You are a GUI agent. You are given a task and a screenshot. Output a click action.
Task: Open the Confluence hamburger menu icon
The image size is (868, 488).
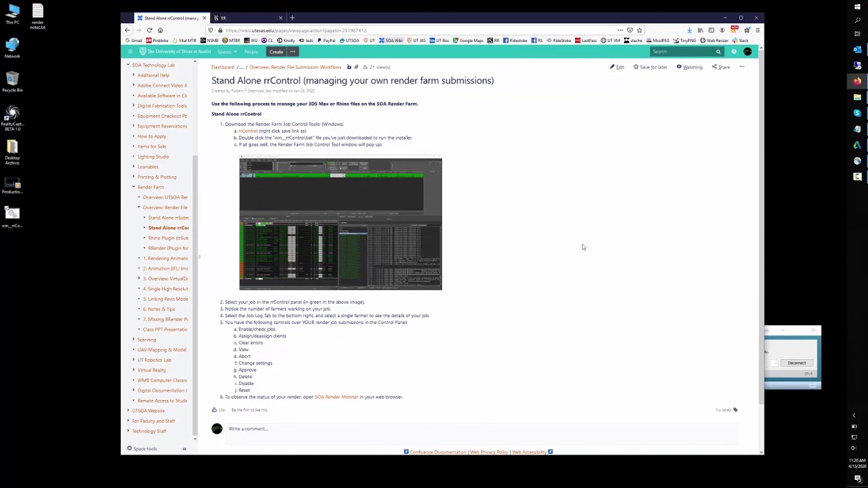pyautogui.click(x=130, y=52)
